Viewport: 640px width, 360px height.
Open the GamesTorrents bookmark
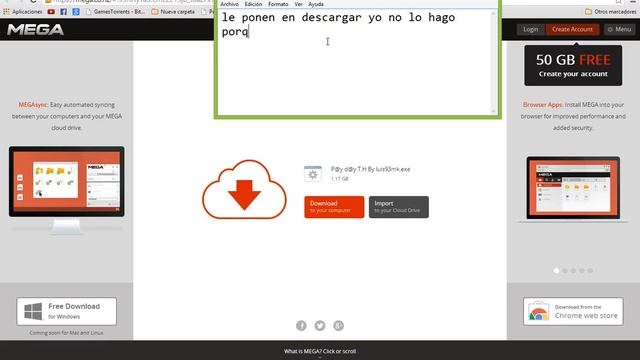coord(116,12)
